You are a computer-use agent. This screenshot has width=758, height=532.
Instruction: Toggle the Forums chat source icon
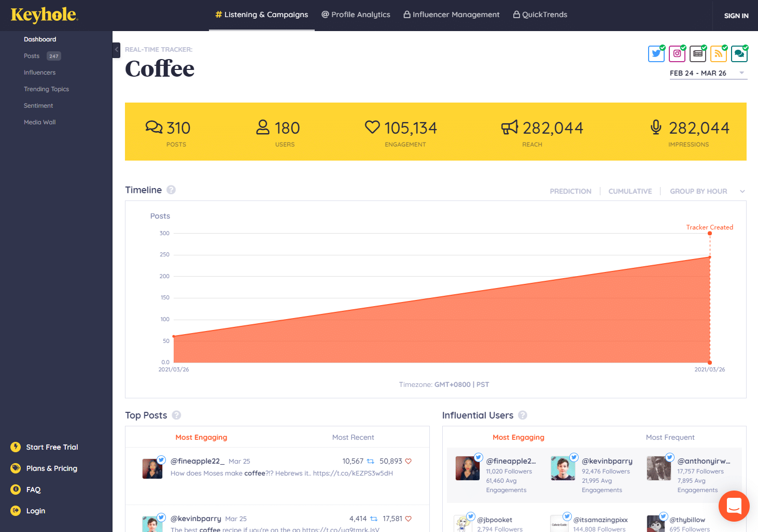(x=739, y=53)
